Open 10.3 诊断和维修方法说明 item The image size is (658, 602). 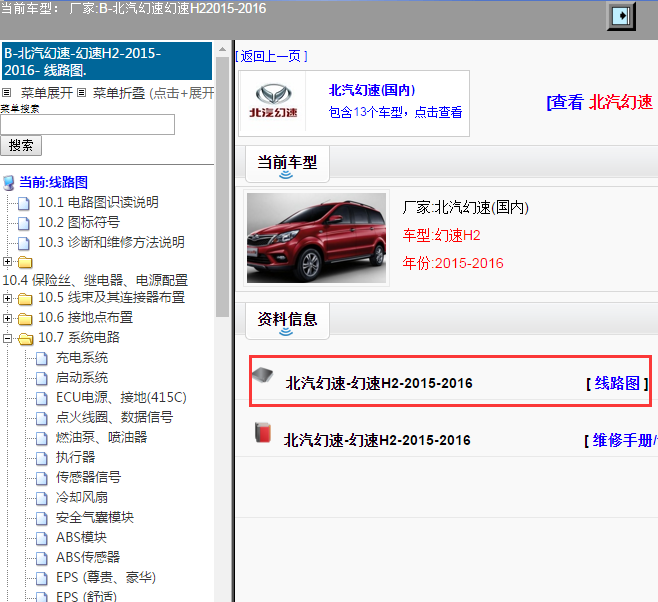point(111,242)
